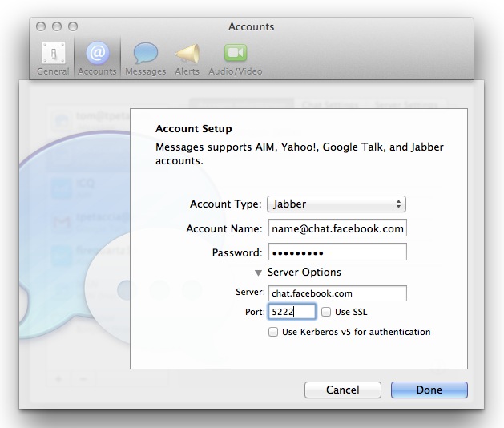
Task: Click the yellow minimize window button
Action: [57, 27]
